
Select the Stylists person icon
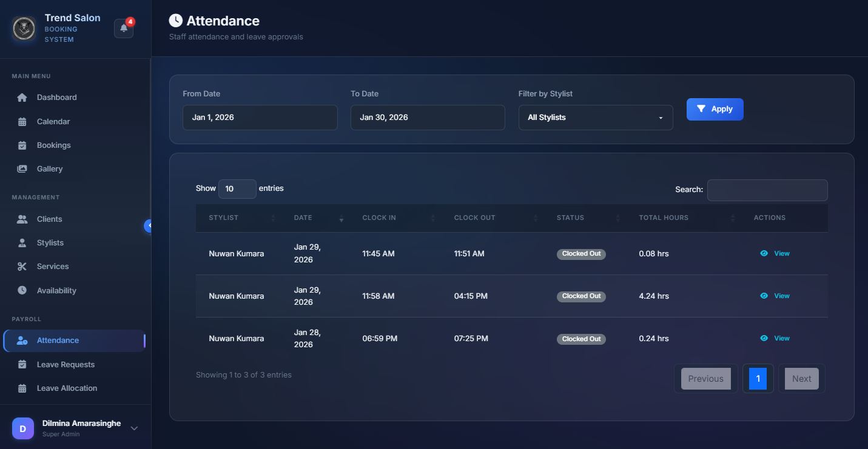tap(22, 242)
